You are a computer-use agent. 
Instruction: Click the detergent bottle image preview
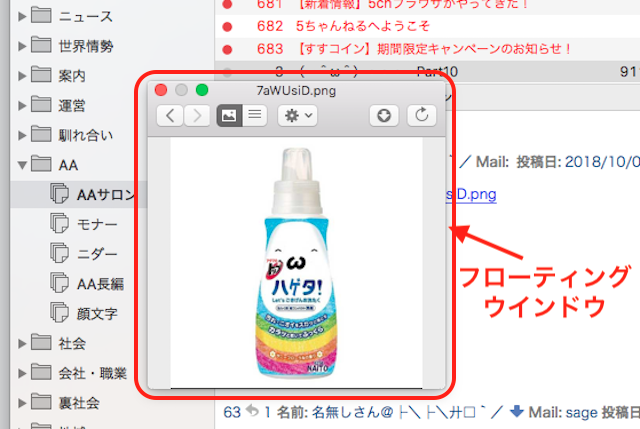(296, 262)
